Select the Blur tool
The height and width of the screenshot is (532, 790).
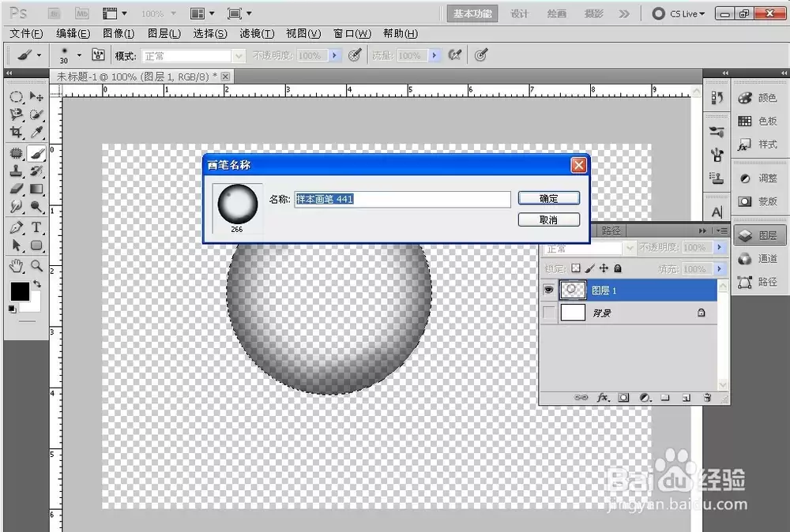(16, 206)
